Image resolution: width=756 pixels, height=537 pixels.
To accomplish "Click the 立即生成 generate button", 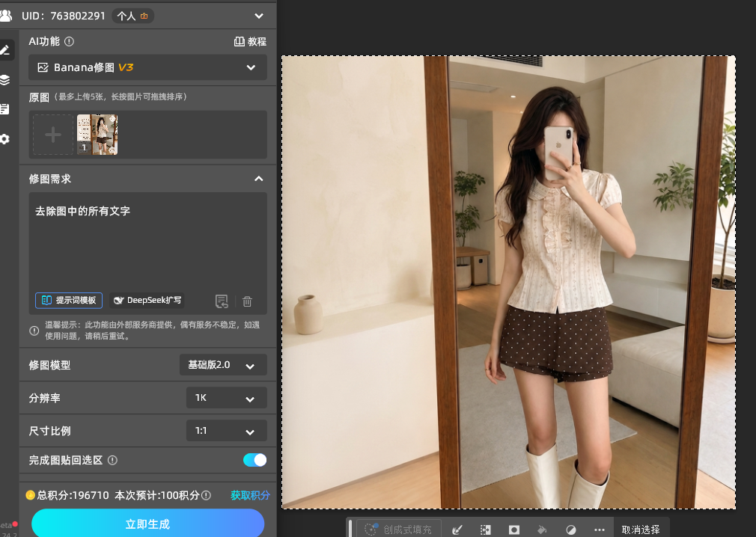I will pyautogui.click(x=148, y=524).
